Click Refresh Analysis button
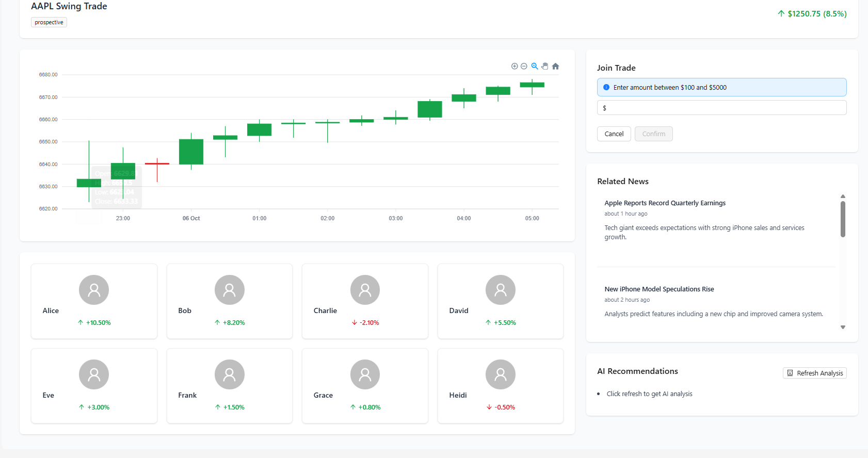The width and height of the screenshot is (868, 458). 815,373
